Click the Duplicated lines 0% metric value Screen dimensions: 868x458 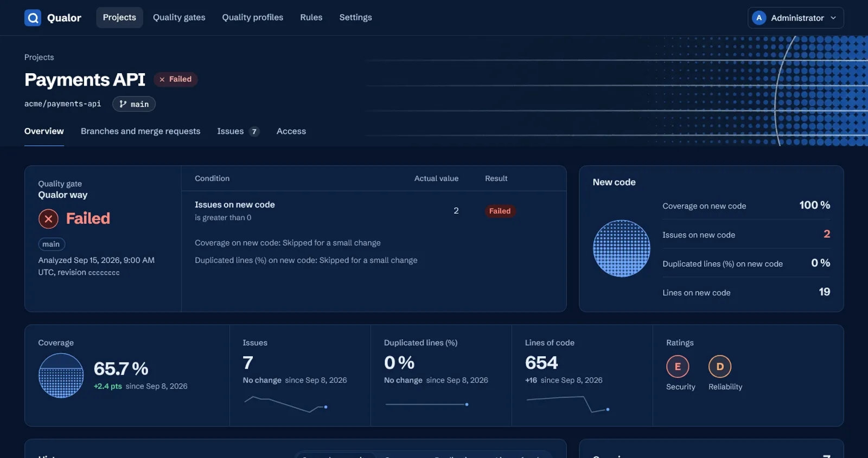pos(399,363)
